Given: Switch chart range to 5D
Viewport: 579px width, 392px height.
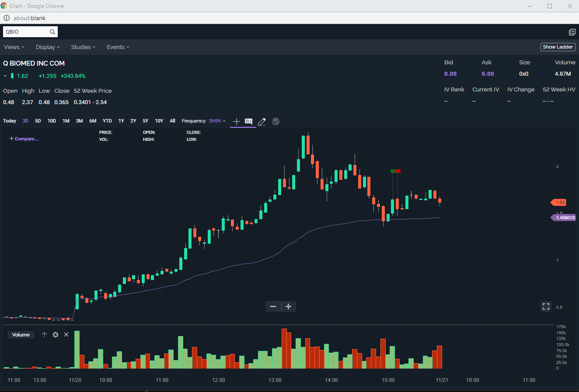Looking at the screenshot, I should [38, 121].
